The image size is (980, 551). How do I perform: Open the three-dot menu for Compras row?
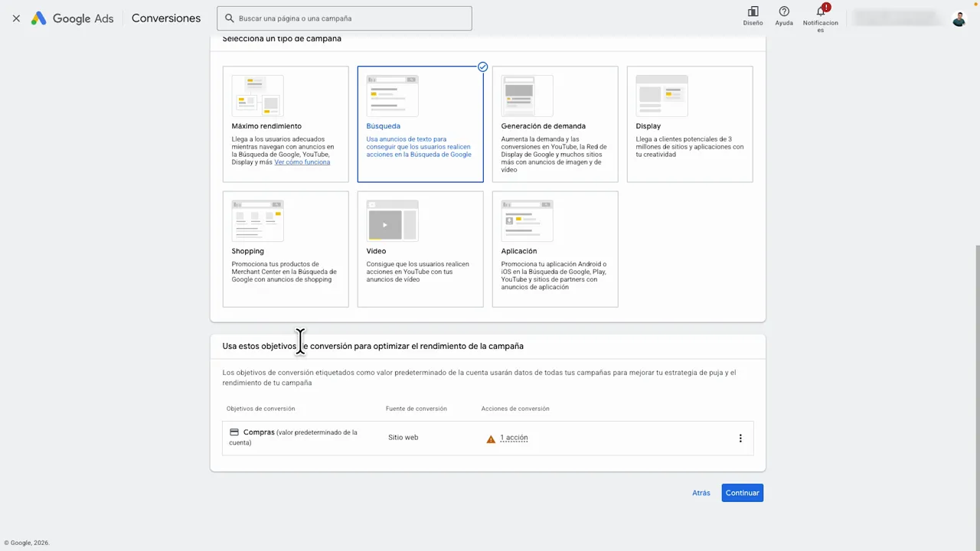tap(740, 439)
